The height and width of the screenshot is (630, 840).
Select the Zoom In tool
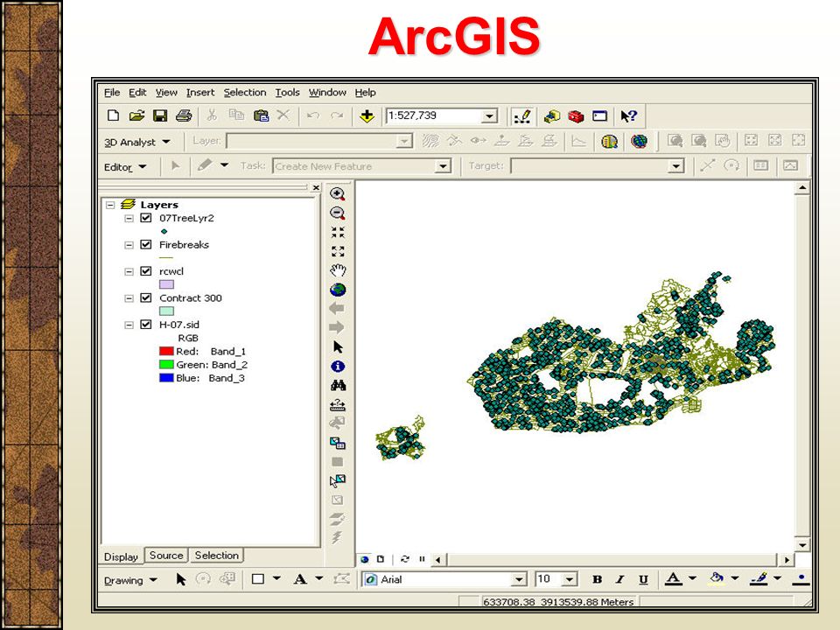(x=338, y=194)
